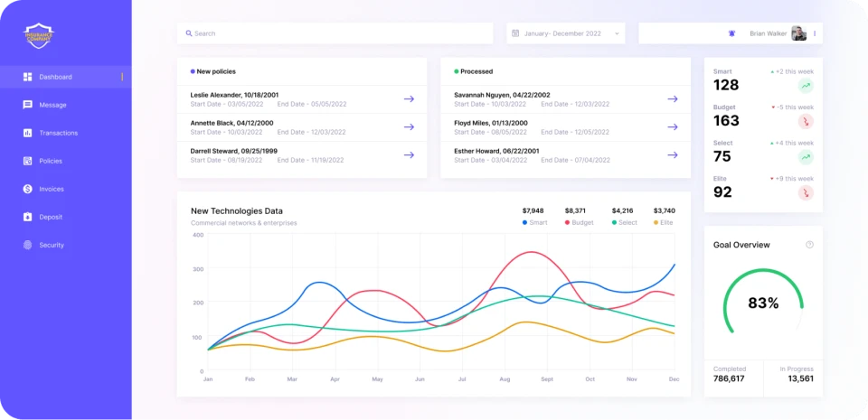Image resolution: width=868 pixels, height=420 pixels.
Task: Select Floyd Miles, 01/13/2000 row text
Action: [x=491, y=123]
